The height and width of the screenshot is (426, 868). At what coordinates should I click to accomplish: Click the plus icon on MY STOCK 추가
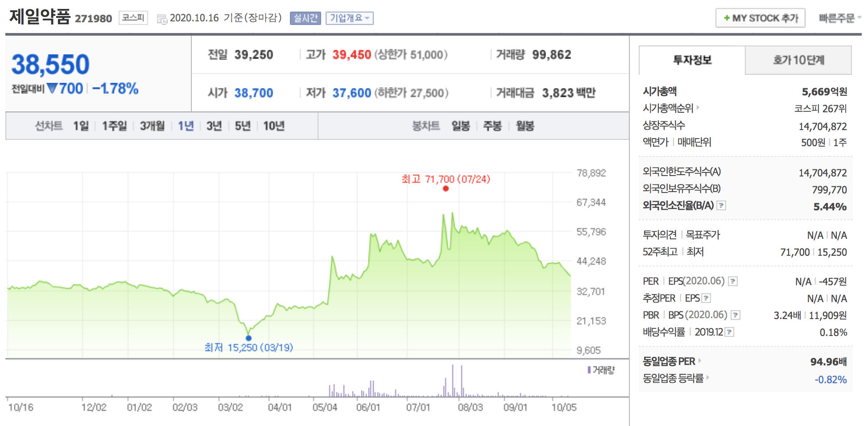click(727, 18)
